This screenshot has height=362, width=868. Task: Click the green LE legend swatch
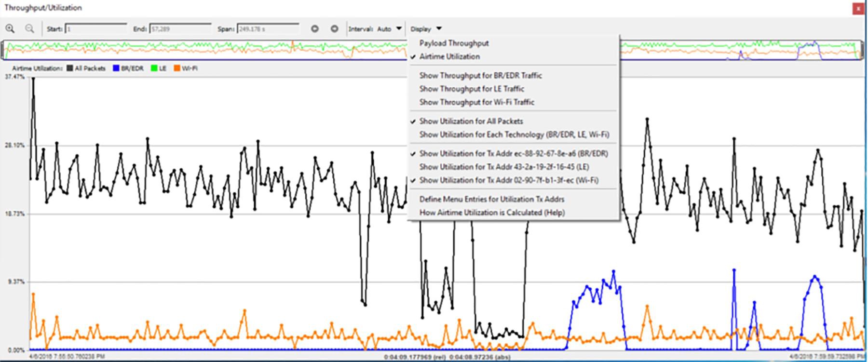point(154,68)
